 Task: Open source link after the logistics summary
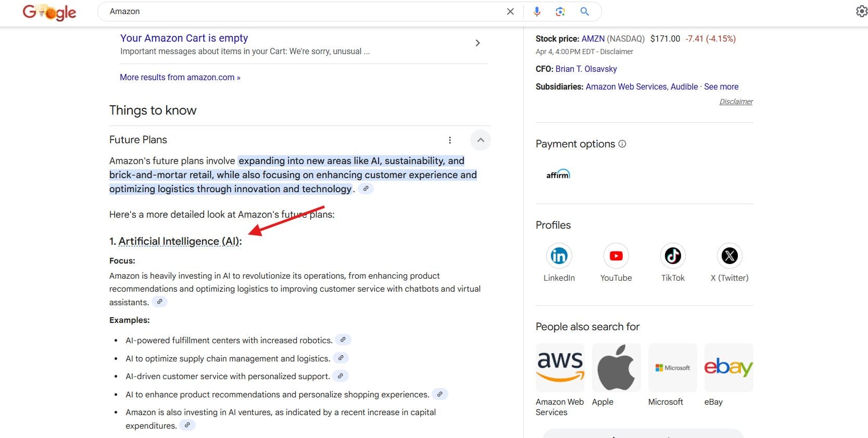[366, 189]
